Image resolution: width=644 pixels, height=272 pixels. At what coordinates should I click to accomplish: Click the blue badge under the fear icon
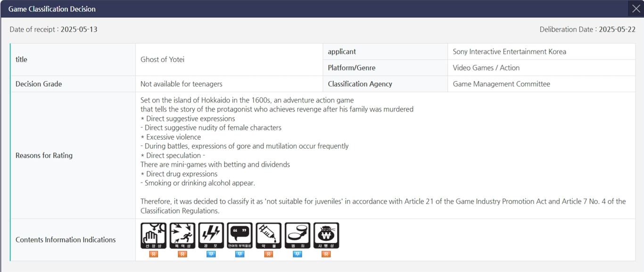[211, 254]
